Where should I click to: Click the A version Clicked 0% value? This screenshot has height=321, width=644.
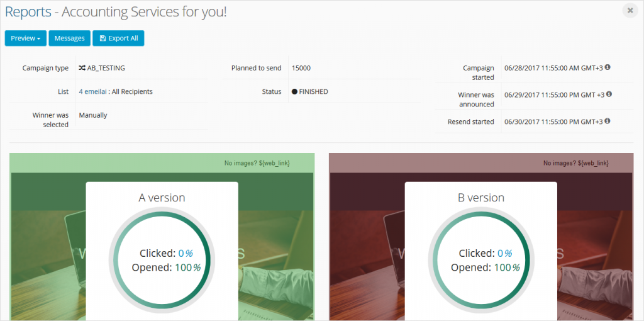(186, 253)
